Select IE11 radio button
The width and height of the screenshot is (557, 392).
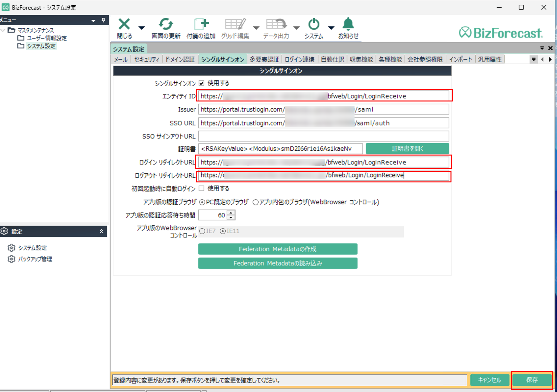click(x=223, y=231)
